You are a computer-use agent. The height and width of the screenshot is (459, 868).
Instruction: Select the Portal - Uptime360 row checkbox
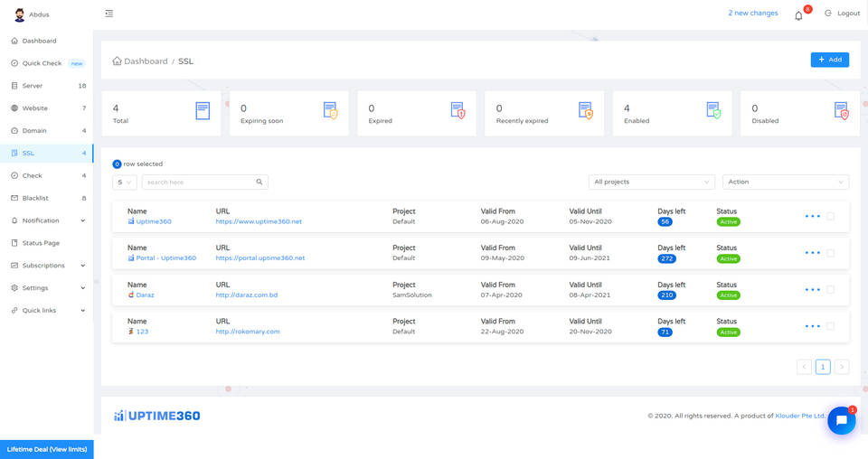point(830,253)
